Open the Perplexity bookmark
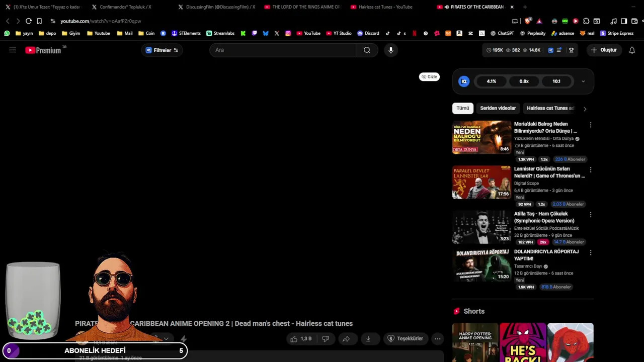 point(533,33)
